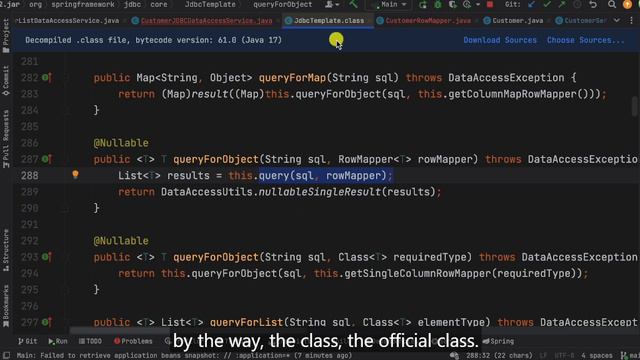The image size is (640, 360).
Task: Click the vertical scrollbar thumb in the editor
Action: pyautogui.click(x=634, y=106)
